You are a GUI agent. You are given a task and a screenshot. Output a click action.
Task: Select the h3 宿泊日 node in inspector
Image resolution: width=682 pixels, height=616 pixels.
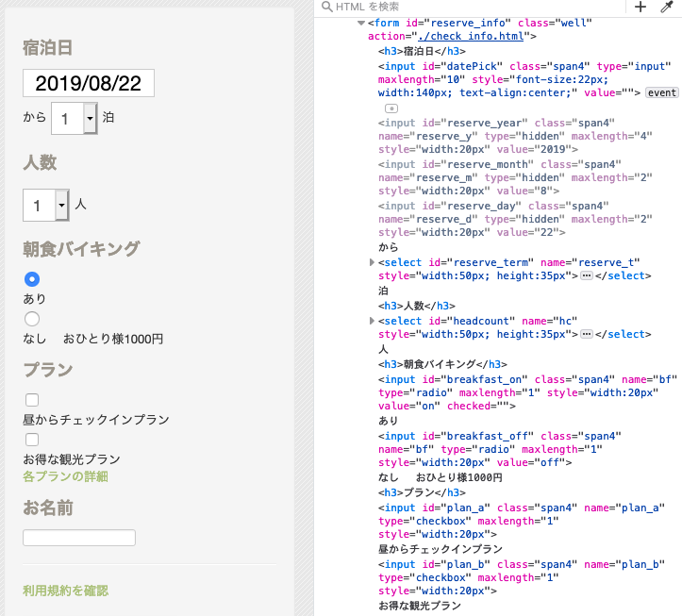click(422, 51)
